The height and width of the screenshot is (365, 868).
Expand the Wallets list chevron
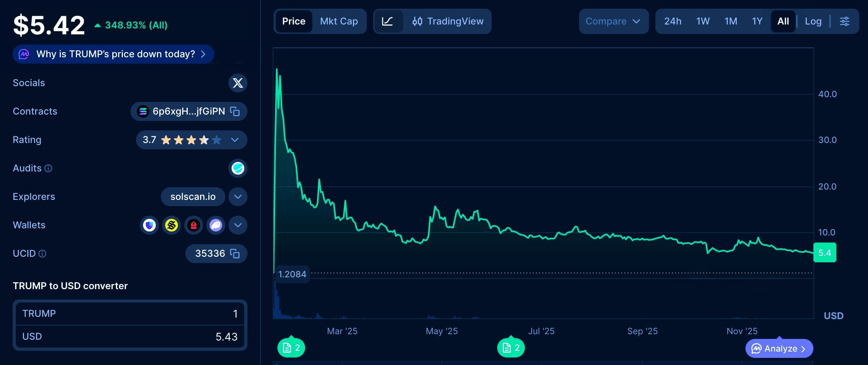[238, 225]
